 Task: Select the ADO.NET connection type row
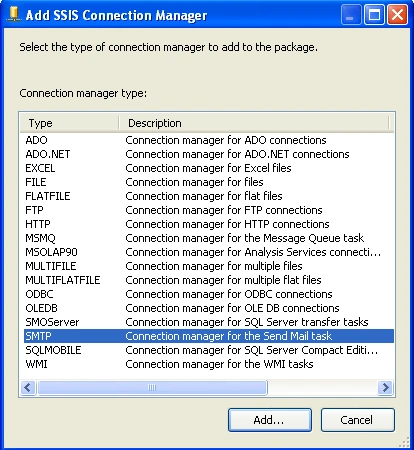209,154
